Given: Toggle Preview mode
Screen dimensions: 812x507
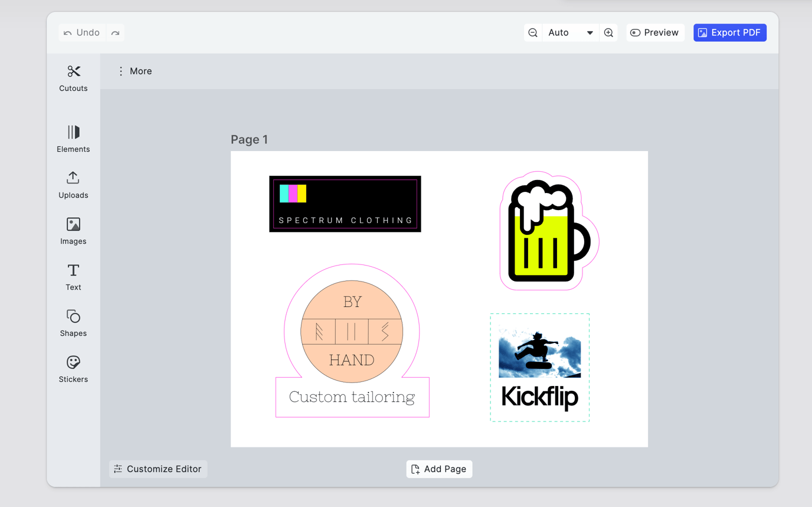Looking at the screenshot, I should [x=655, y=32].
